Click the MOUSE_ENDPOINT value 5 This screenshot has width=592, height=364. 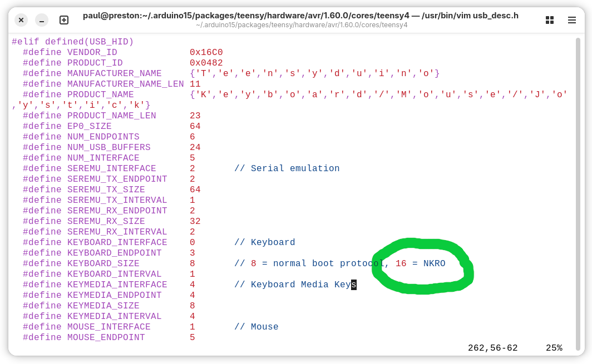192,337
